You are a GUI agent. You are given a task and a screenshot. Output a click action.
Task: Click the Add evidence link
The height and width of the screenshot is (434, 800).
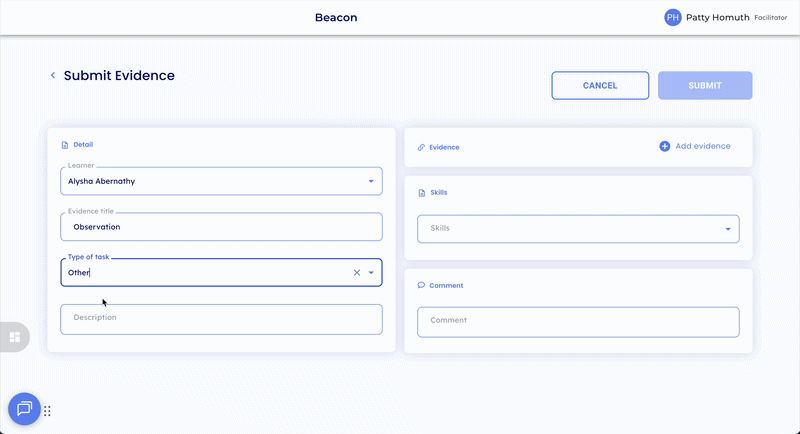[702, 146]
